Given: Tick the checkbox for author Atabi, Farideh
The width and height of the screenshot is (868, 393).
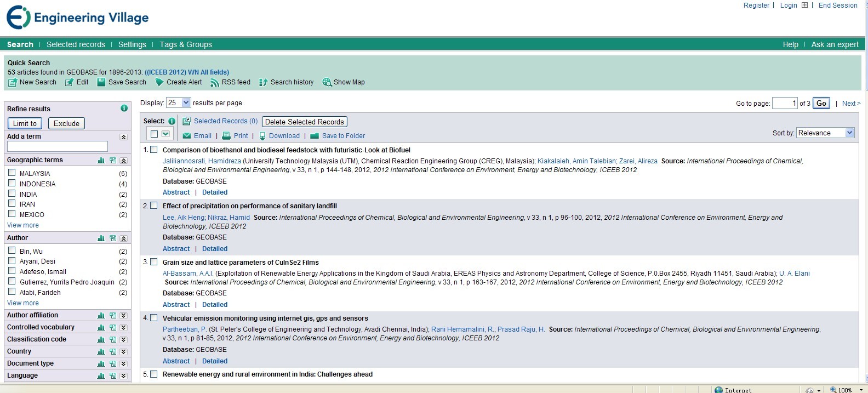Looking at the screenshot, I should [12, 292].
